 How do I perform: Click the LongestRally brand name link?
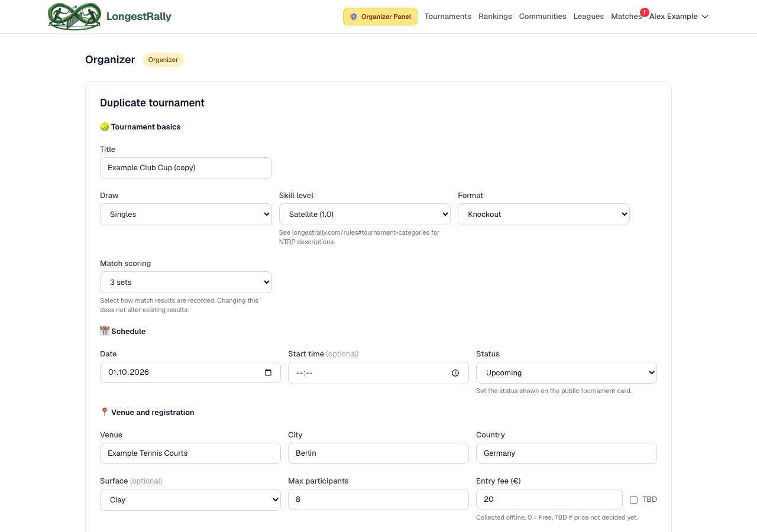point(139,17)
